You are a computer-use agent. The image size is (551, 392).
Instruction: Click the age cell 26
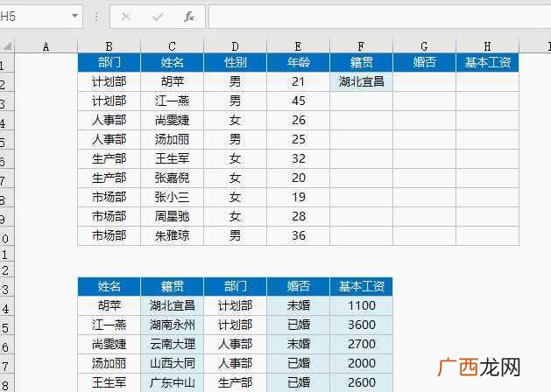click(x=298, y=121)
